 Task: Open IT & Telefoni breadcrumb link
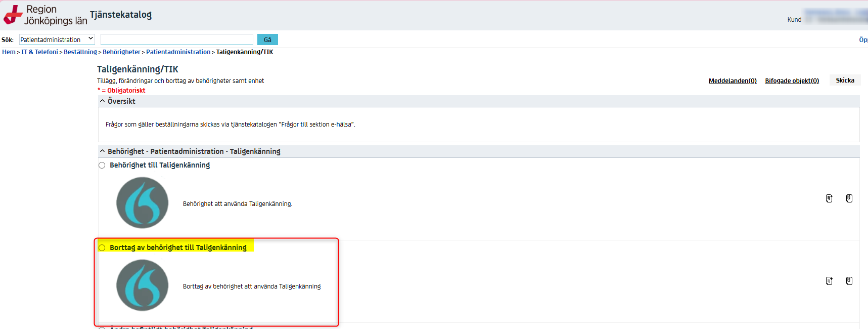click(x=39, y=52)
